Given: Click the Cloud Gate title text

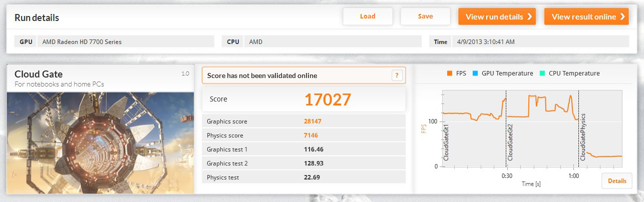Looking at the screenshot, I should [x=39, y=74].
